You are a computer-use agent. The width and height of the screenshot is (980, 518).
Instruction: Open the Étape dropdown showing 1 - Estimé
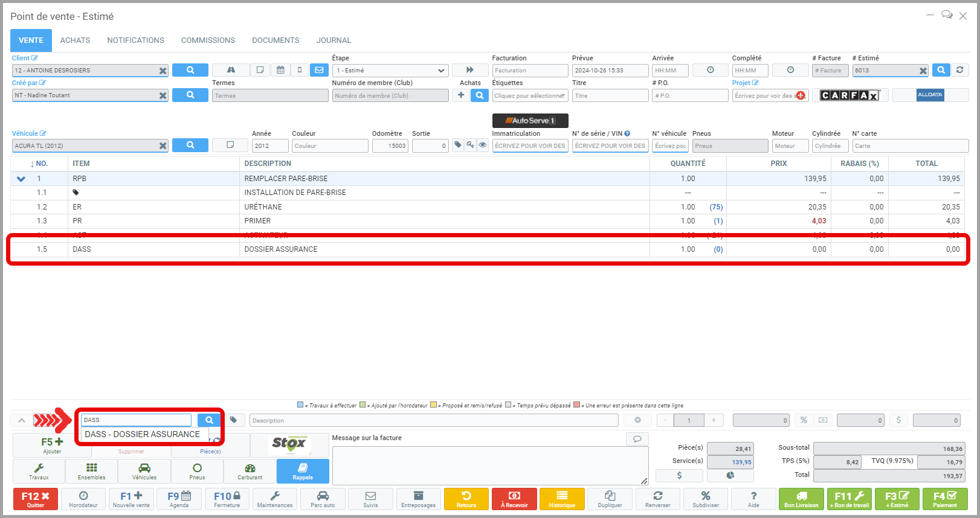click(390, 71)
